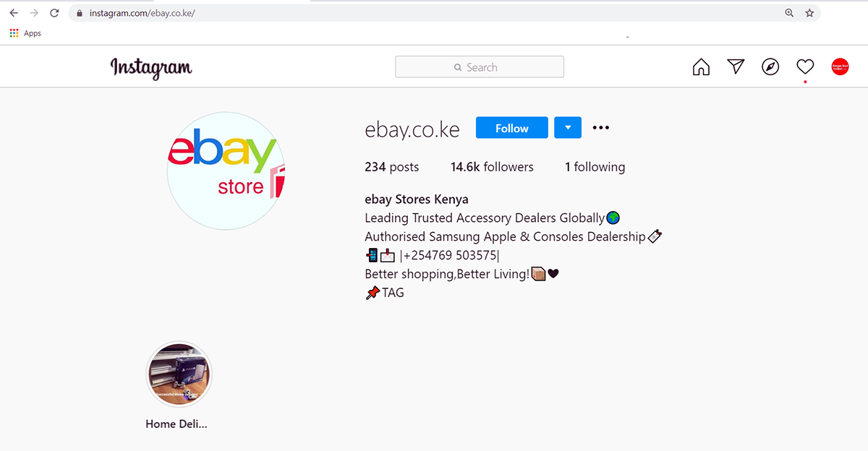Bookmark this page with star icon

click(x=809, y=13)
